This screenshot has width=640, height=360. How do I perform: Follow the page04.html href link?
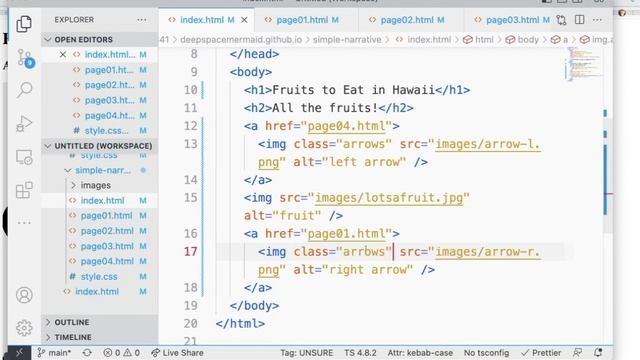pyautogui.click(x=346, y=126)
